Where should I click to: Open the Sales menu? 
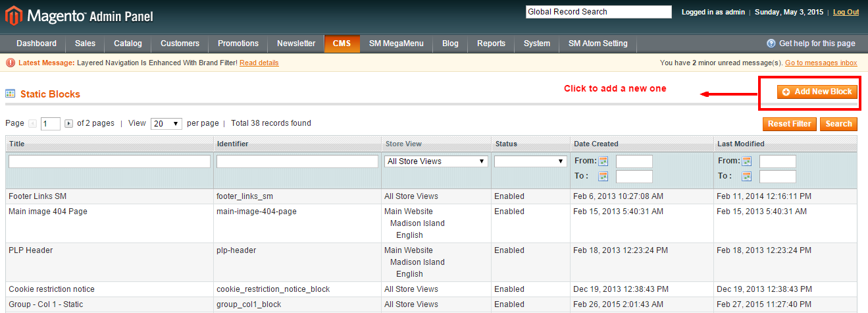[x=85, y=43]
